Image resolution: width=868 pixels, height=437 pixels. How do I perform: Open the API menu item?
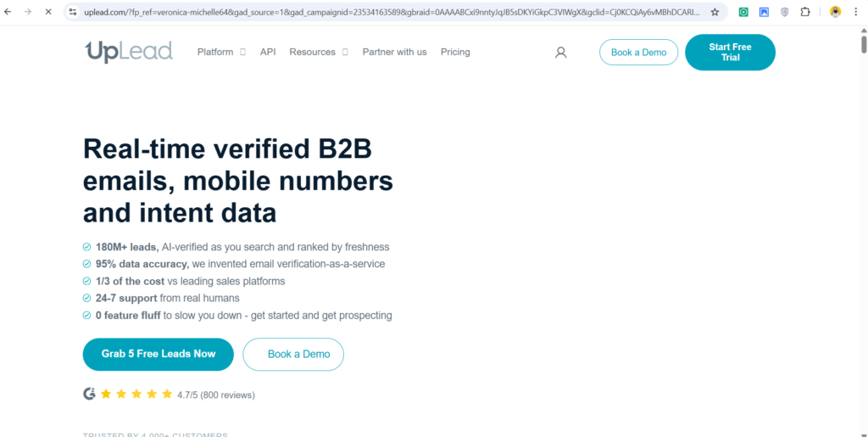tap(268, 52)
